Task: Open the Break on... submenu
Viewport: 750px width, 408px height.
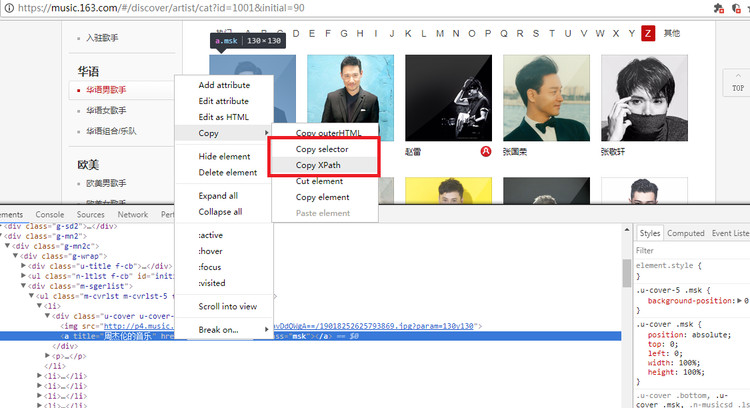Action: [x=224, y=330]
